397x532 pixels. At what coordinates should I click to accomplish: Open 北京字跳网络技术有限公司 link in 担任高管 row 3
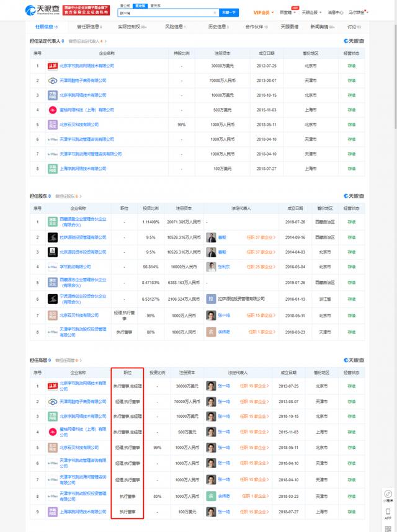point(83,416)
